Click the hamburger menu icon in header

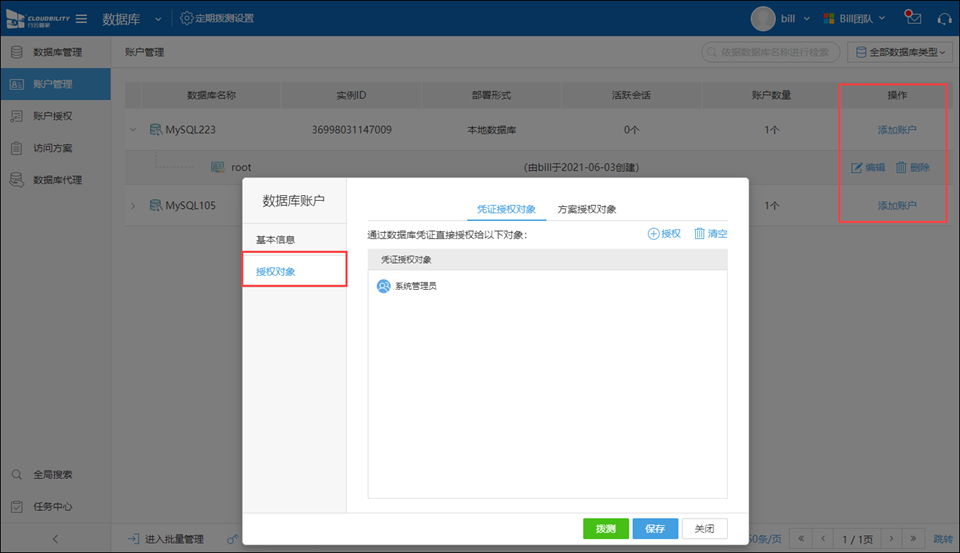pos(81,19)
